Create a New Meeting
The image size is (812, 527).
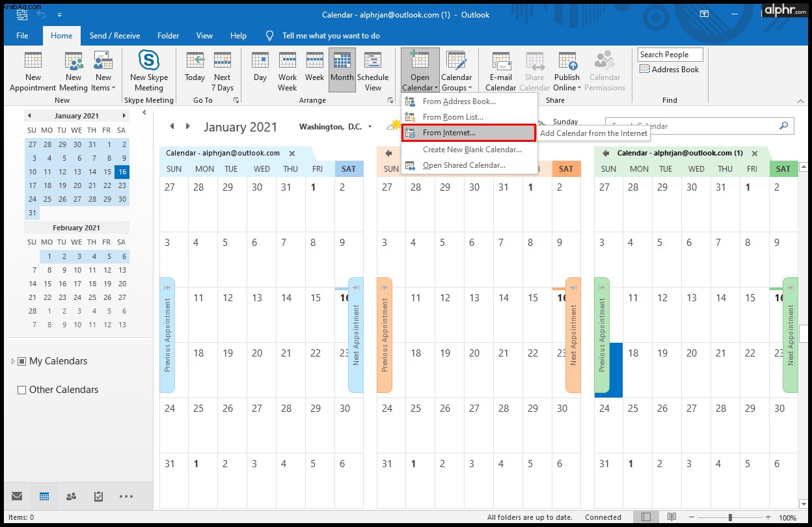click(x=74, y=72)
